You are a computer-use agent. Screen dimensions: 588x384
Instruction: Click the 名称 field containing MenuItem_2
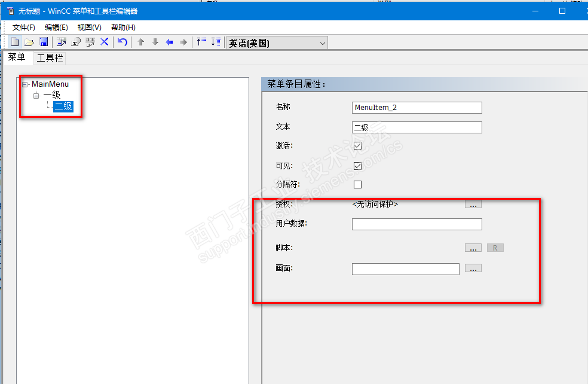click(417, 107)
